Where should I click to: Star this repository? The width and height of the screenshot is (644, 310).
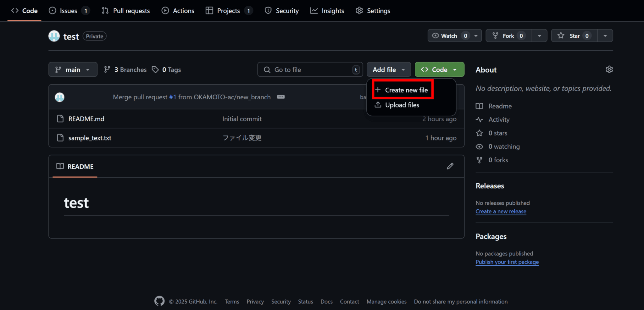coord(574,36)
